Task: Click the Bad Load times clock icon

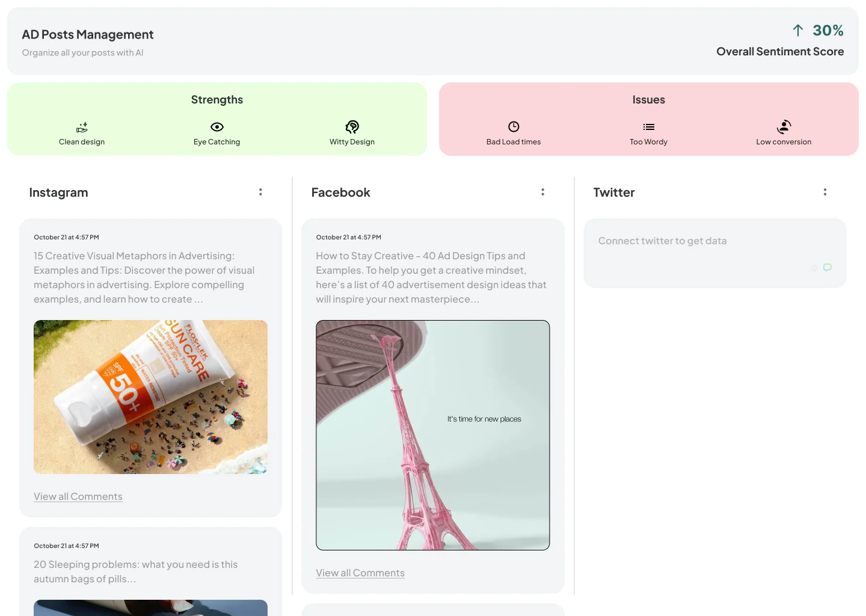Action: click(x=514, y=127)
